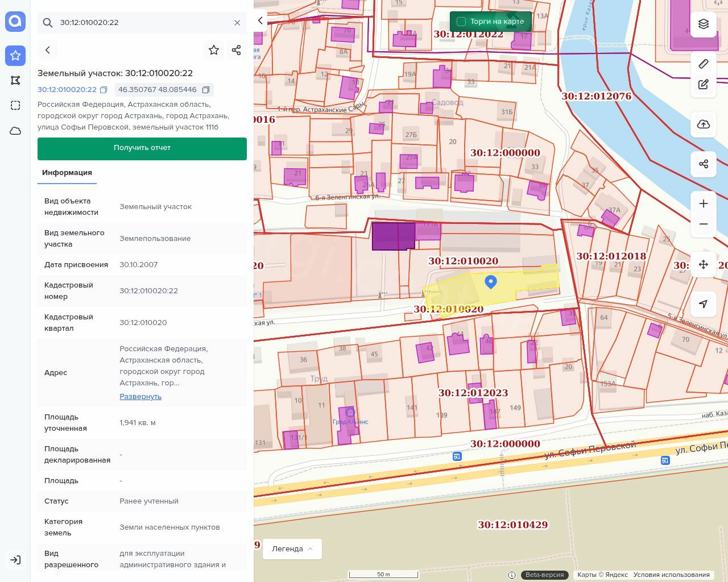Copy coordinates 46.350767 48.085446
Viewport: 728px width, 582px height.
point(206,90)
